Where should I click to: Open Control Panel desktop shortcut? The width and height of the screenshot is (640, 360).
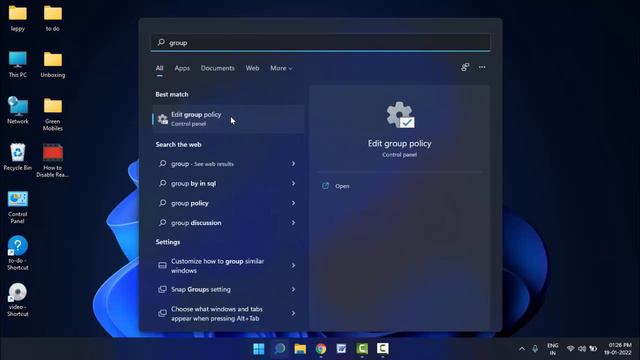tap(18, 207)
